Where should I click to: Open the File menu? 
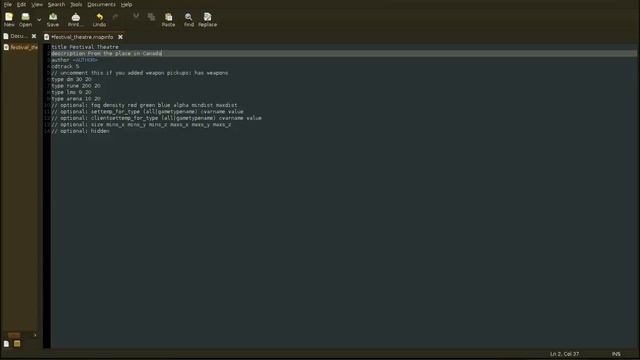(8, 4)
